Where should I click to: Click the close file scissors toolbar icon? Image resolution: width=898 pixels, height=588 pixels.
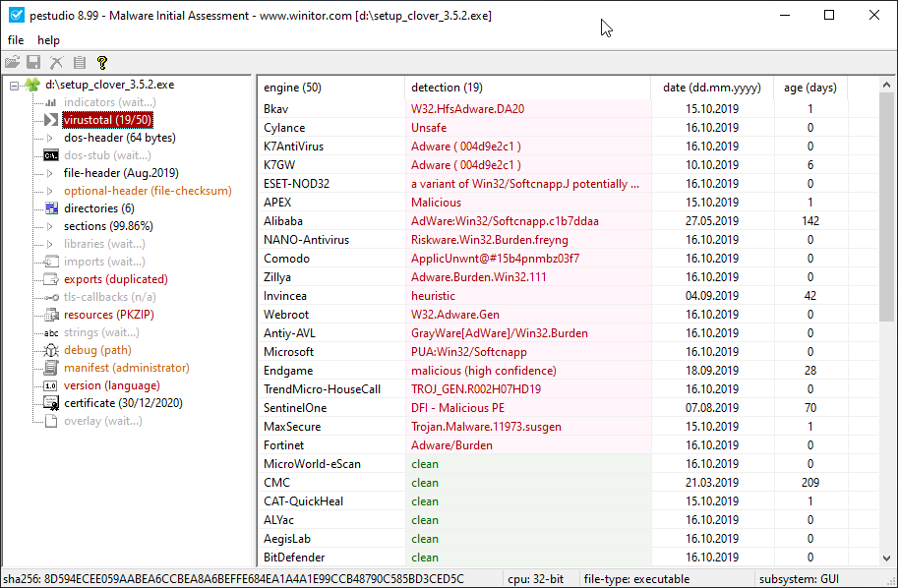pyautogui.click(x=56, y=62)
